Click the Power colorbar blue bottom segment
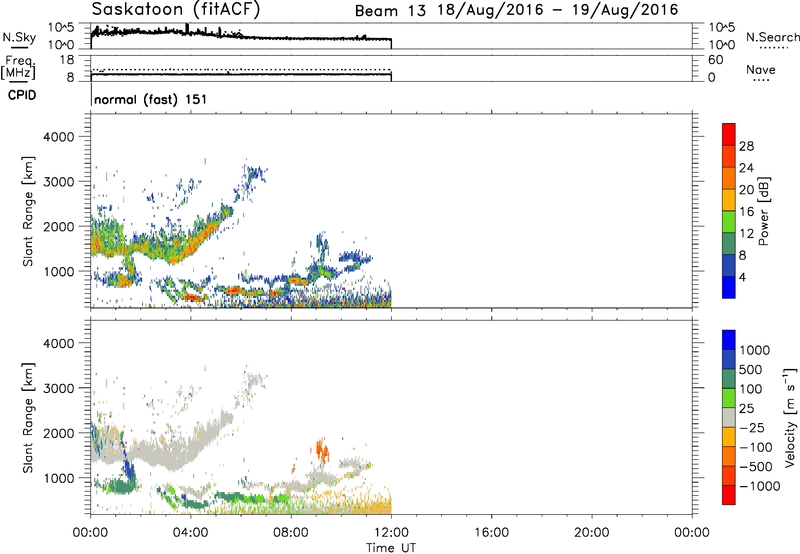Image resolution: width=800 pixels, height=554 pixels. pyautogui.click(x=729, y=287)
